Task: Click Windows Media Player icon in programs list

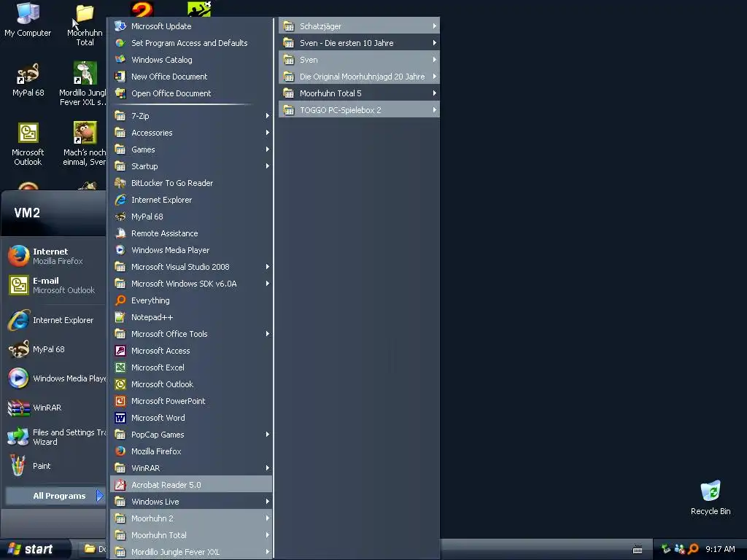Action: [120, 250]
